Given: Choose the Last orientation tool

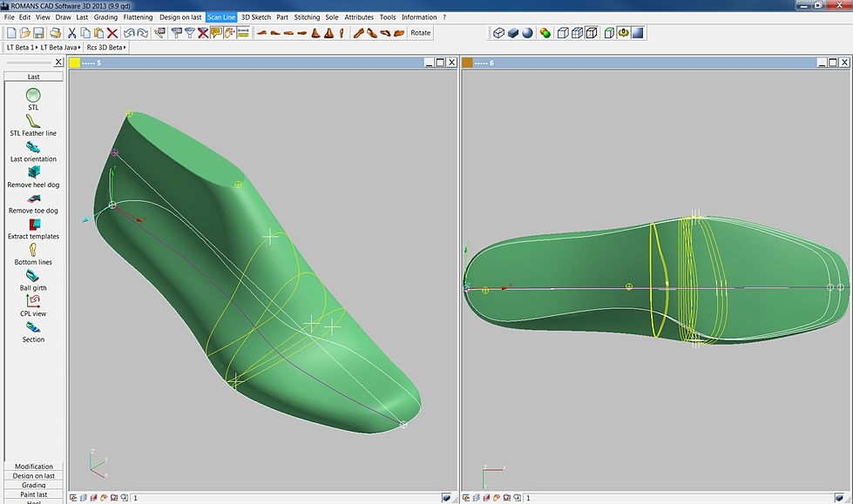Looking at the screenshot, I should [33, 151].
